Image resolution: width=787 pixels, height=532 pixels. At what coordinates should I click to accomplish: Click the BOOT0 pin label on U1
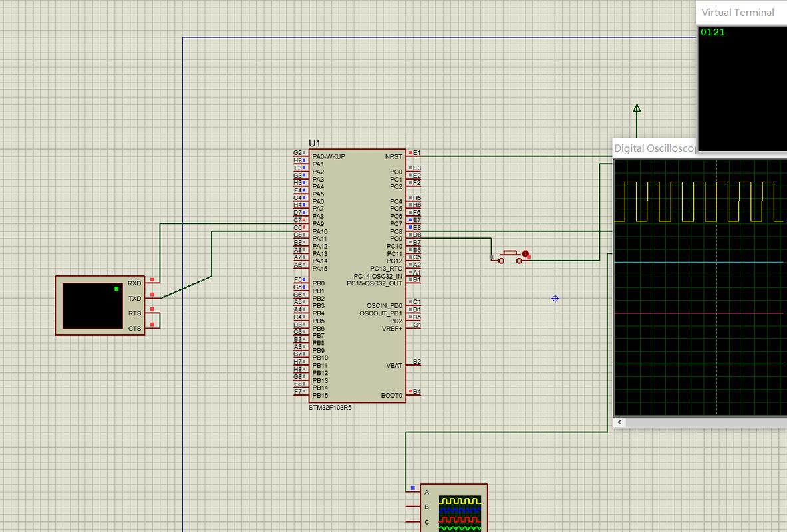coord(391,396)
